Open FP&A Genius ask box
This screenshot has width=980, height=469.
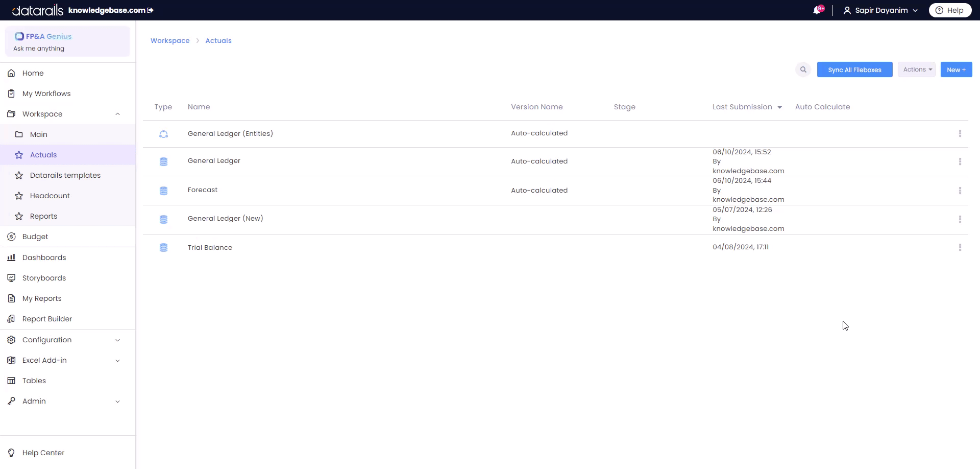pos(67,42)
